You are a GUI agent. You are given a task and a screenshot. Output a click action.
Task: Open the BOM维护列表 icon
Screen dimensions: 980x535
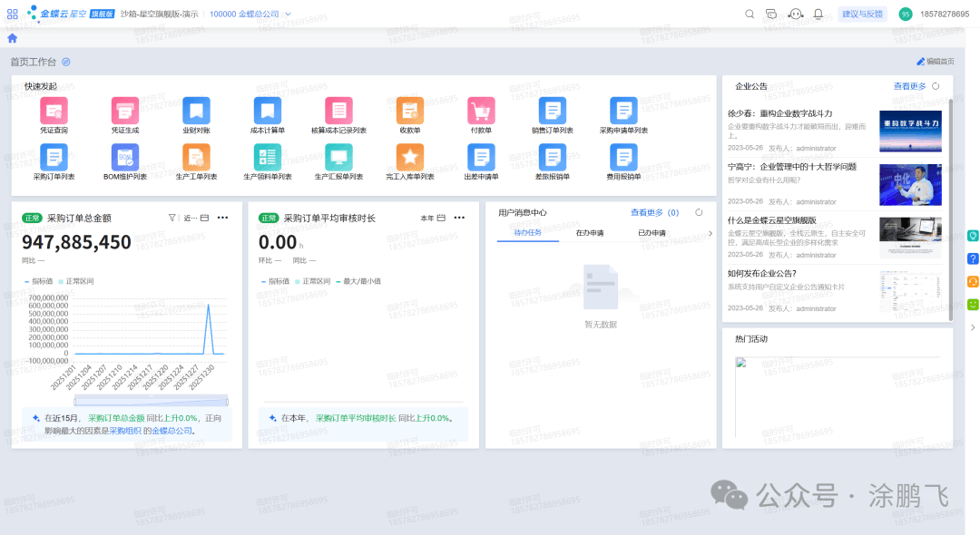124,158
